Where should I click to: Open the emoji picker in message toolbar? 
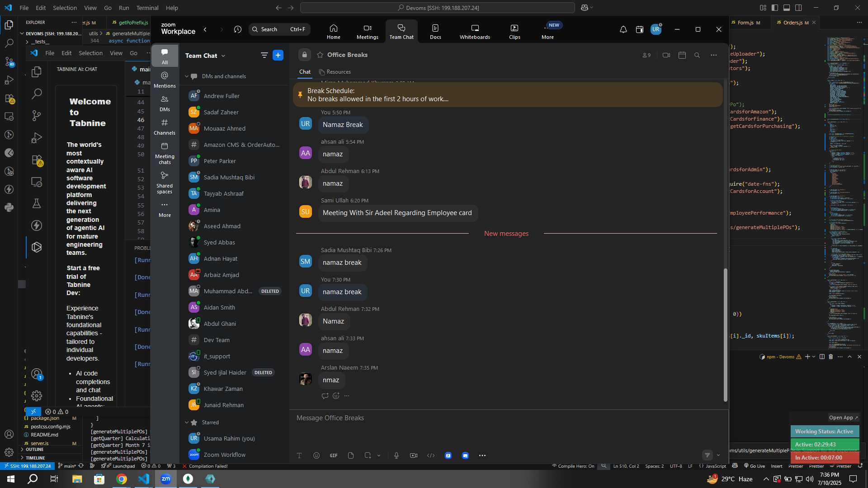tap(316, 455)
